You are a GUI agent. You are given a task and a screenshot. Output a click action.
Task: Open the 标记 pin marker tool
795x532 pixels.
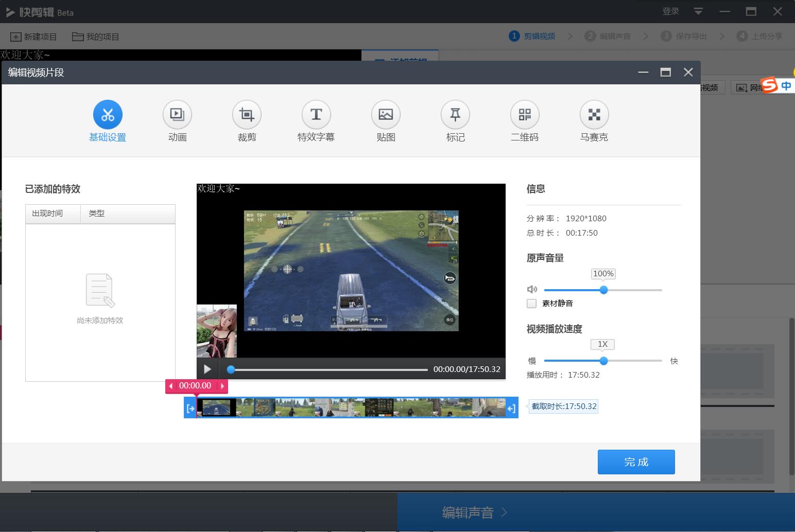455,114
